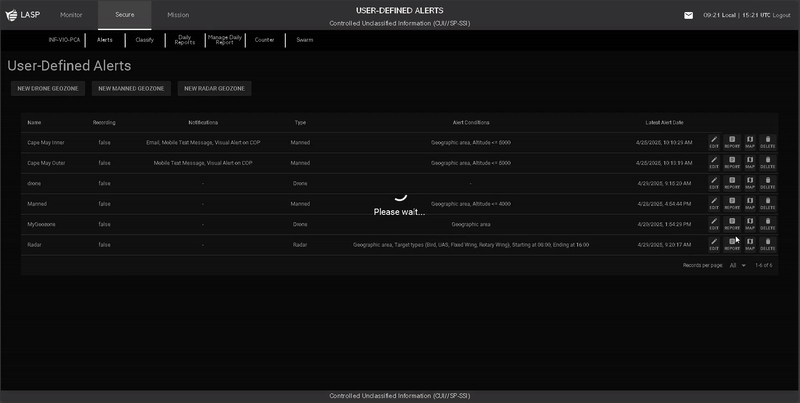This screenshot has width=800, height=403.
Task: Edit the Cape May Inner alert
Action: [714, 142]
